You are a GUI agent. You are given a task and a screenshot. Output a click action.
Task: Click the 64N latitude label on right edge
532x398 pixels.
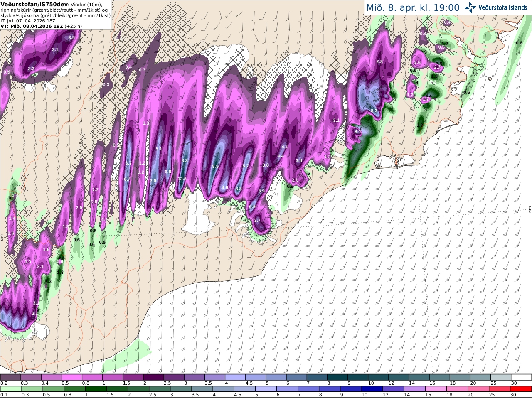(530, 209)
